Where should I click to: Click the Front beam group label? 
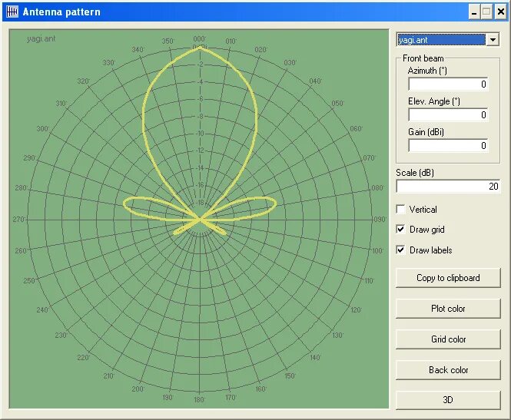pyautogui.click(x=423, y=58)
